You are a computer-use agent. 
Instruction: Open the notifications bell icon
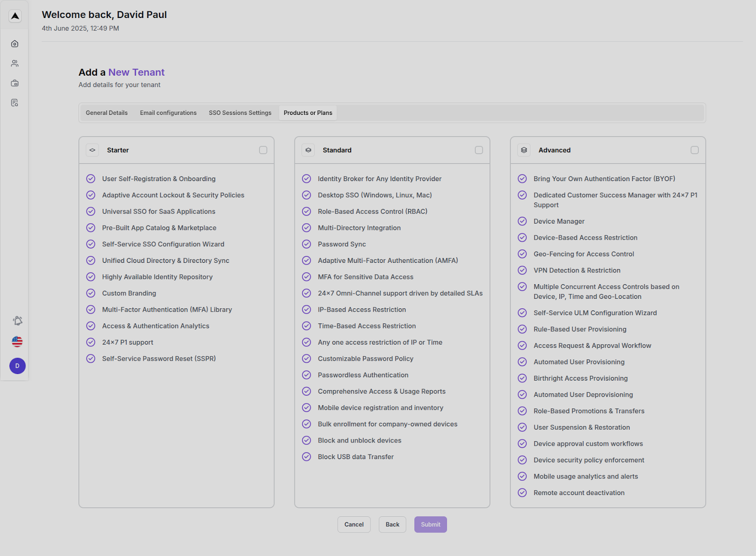click(17, 320)
